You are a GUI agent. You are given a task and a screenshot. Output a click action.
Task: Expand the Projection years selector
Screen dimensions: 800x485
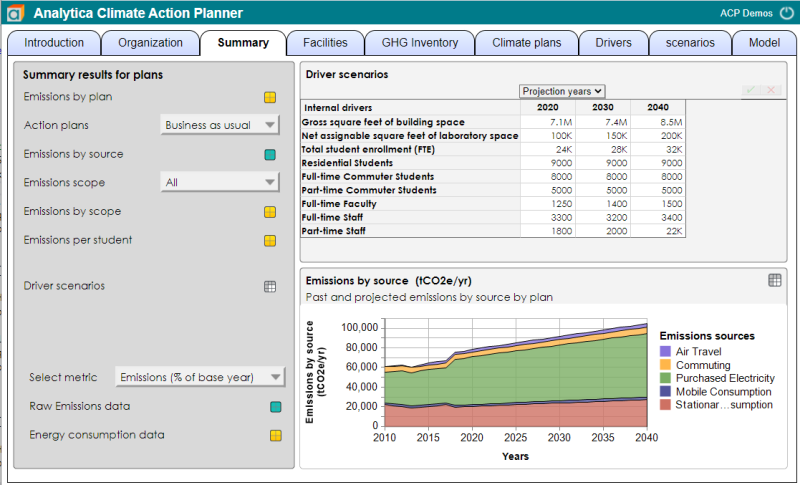tap(562, 91)
